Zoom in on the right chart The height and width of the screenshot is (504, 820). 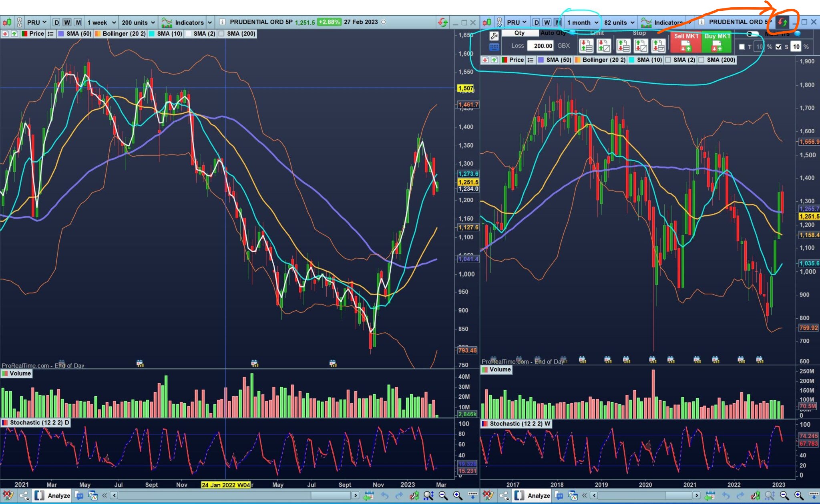[x=799, y=496]
